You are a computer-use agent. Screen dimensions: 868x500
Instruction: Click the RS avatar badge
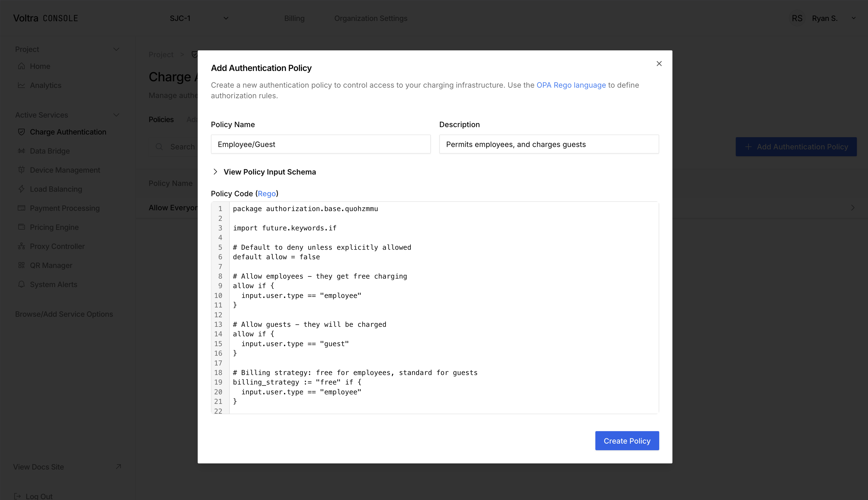click(797, 18)
